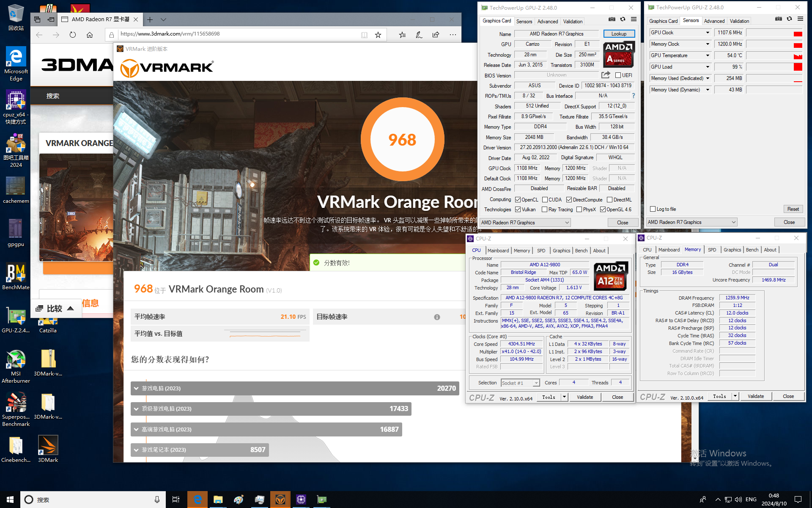Click refresh icon in left GPU-Z window

click(x=623, y=19)
